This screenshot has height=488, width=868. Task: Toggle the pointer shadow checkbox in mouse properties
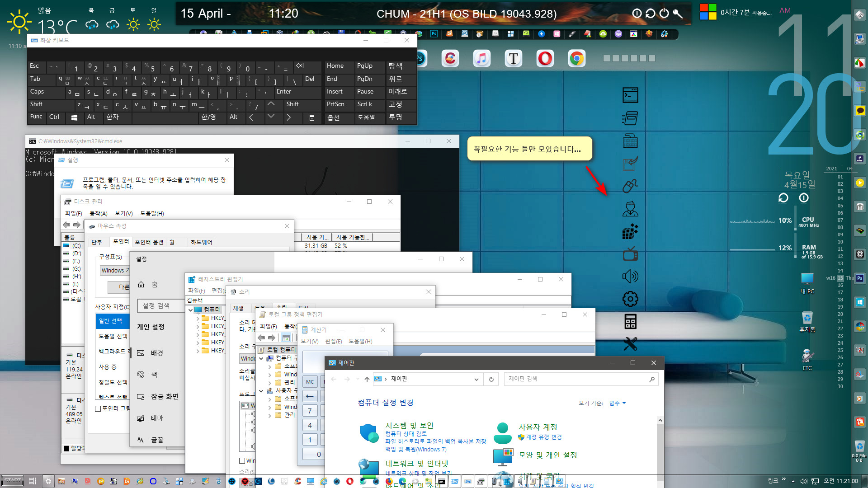click(98, 408)
